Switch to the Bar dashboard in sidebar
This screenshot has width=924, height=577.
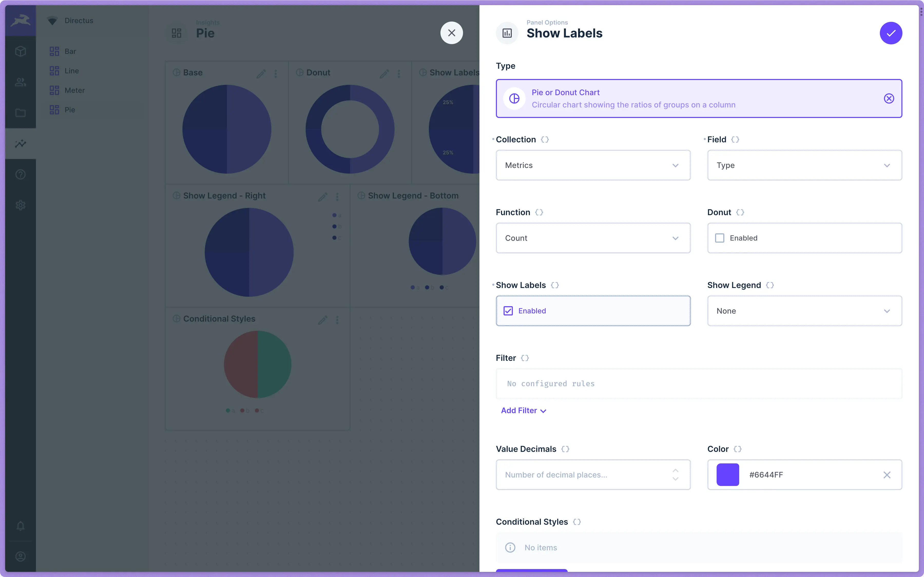(x=71, y=51)
